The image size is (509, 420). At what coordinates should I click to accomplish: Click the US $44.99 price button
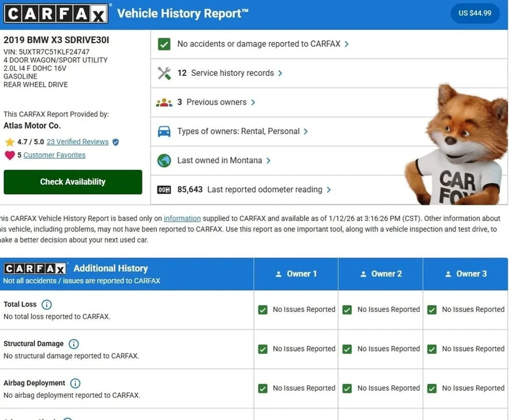click(x=475, y=13)
